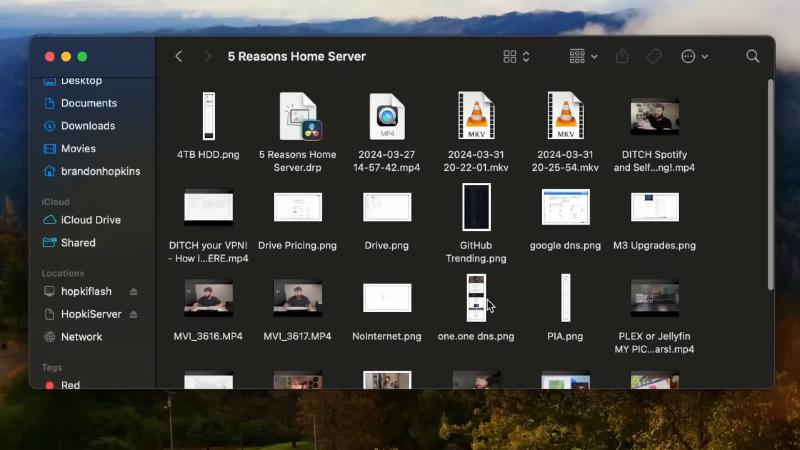Minimize the window with yellow button
Viewport: 800px width, 450px height.
click(66, 57)
